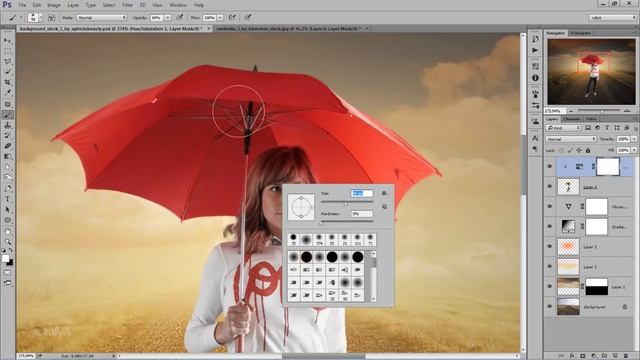Click Navigator zoom in large-mountains button
The image size is (640, 360).
coord(627,111)
